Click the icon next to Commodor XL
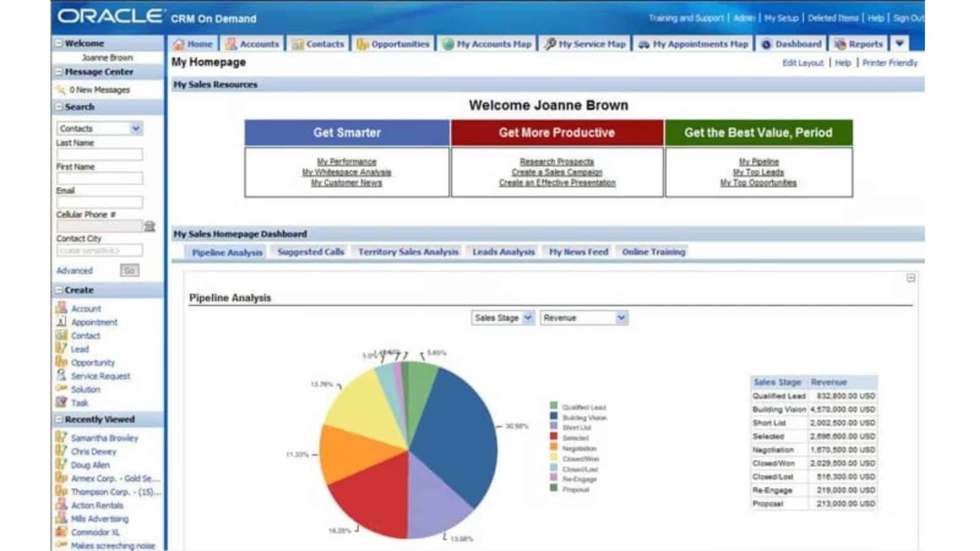Image resolution: width=980 pixels, height=551 pixels. 61,531
